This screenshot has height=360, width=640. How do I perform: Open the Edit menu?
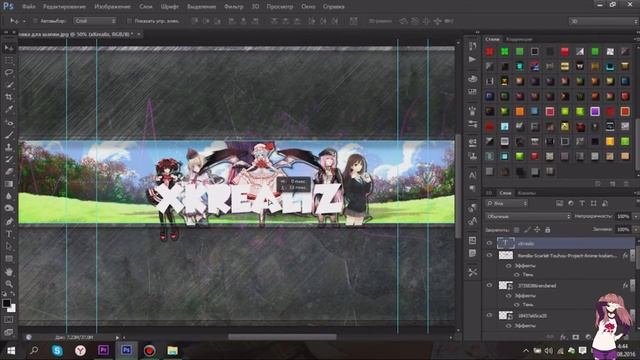point(64,7)
